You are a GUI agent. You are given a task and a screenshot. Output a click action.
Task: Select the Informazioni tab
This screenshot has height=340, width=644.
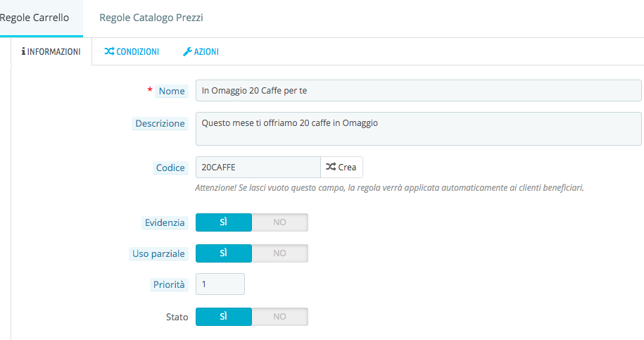coord(51,51)
